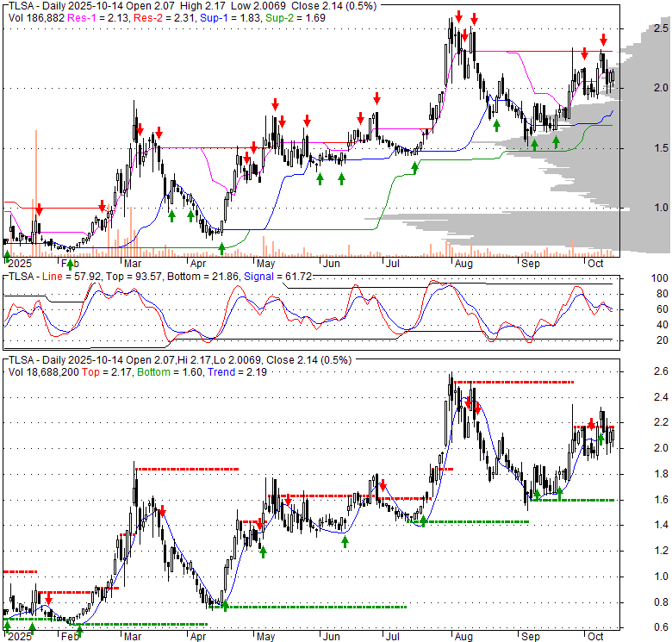
Task: Click the 'Res-2 = 2.31' resistance value
Action: coord(165,18)
